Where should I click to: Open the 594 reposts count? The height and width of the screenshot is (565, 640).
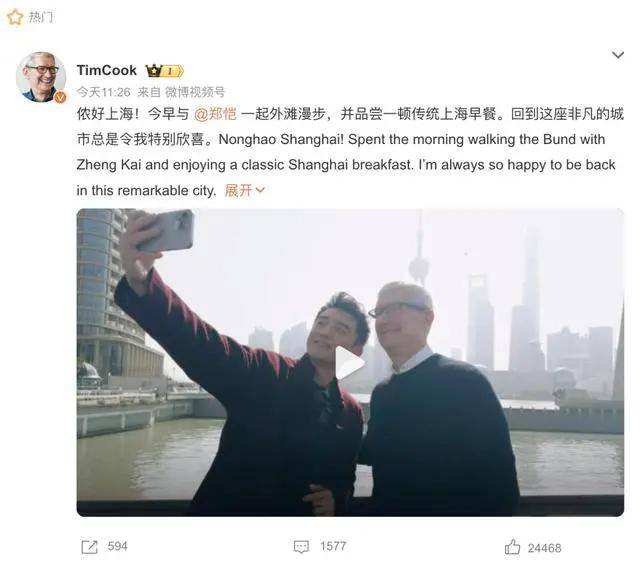[x=118, y=546]
